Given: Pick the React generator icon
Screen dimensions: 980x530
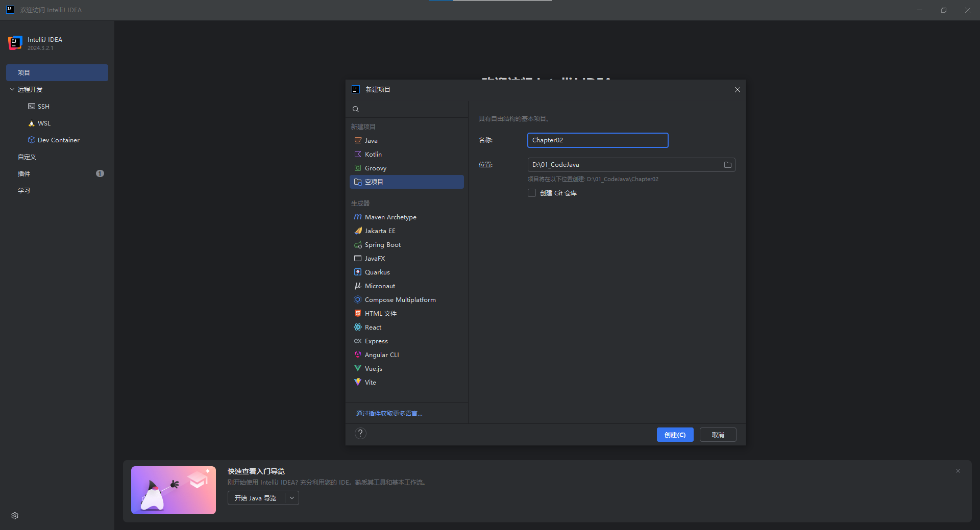Looking at the screenshot, I should [x=358, y=327].
